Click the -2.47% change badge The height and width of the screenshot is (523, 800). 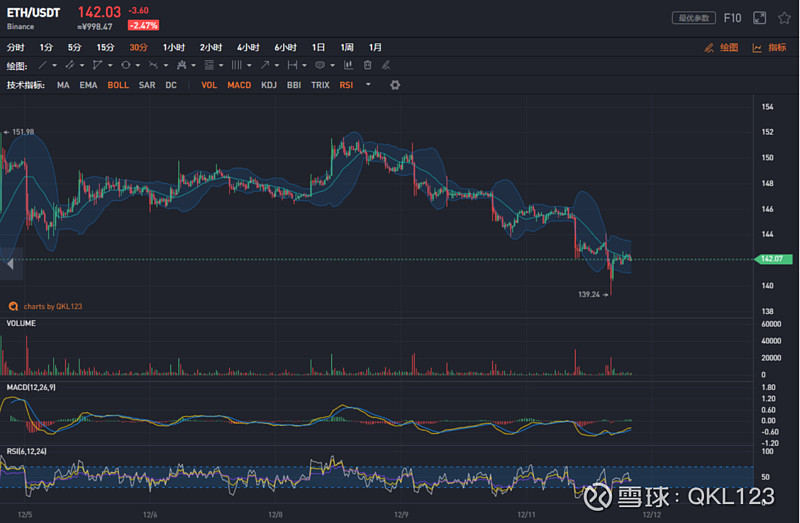pyautogui.click(x=143, y=25)
